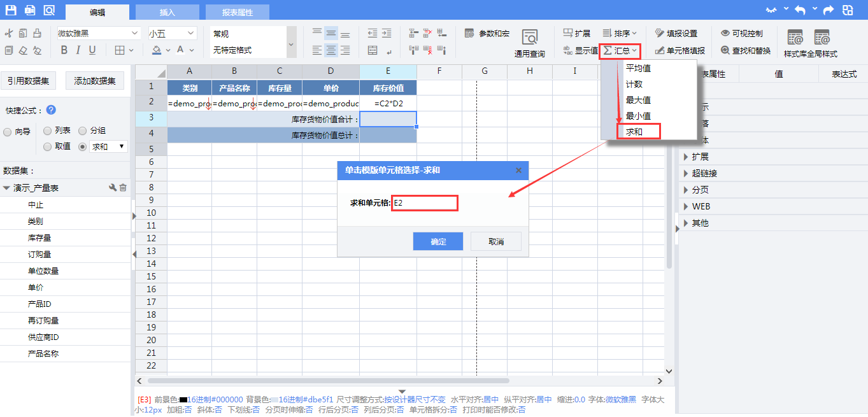Delete the 演示_产量表 dataset with trash icon
868x417 pixels.
(x=124, y=188)
